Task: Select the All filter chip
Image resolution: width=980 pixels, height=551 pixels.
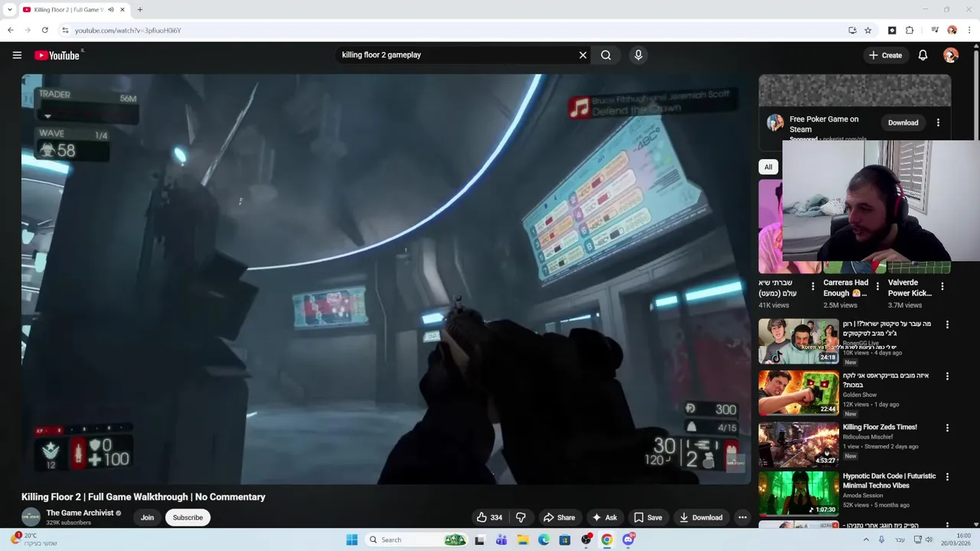Action: 768,167
